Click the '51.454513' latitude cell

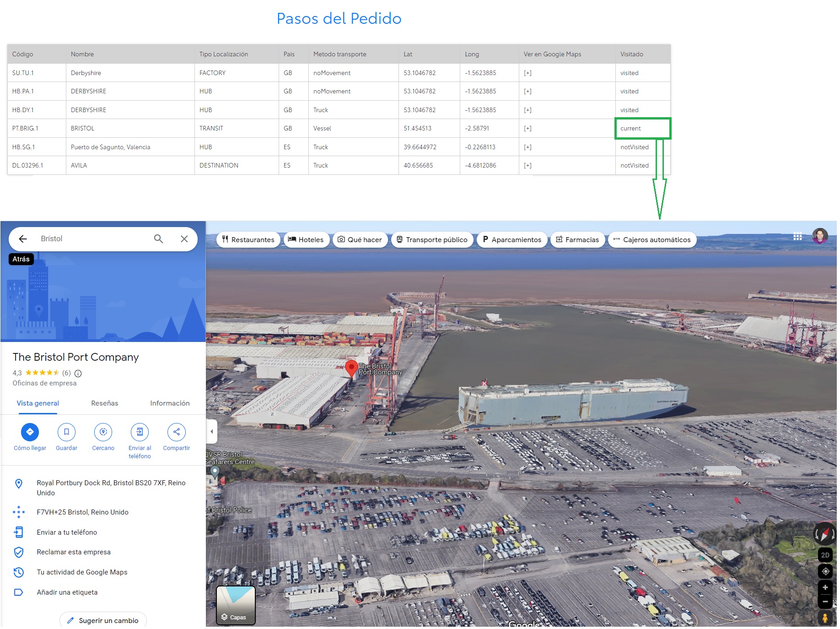(x=429, y=129)
